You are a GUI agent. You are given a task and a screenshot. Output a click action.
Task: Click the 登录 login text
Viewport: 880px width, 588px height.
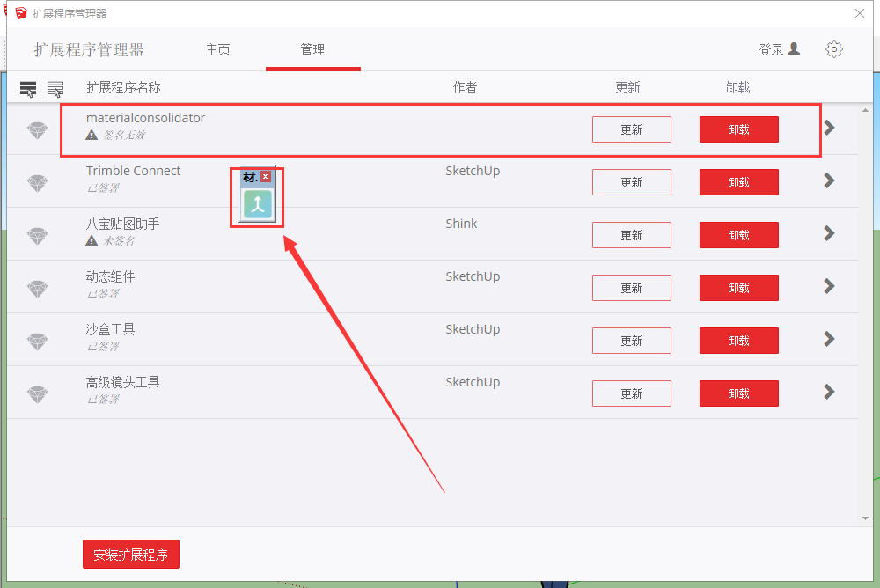[771, 50]
